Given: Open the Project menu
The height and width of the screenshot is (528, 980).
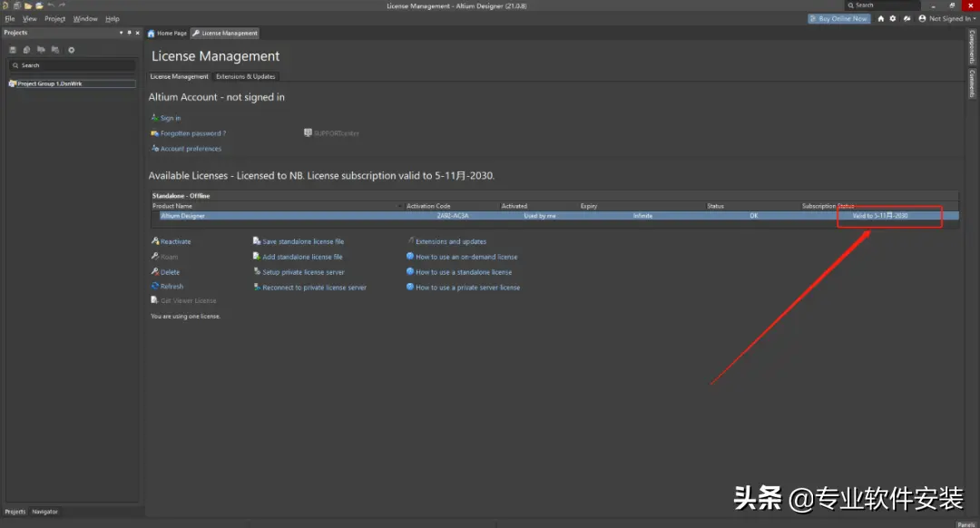Looking at the screenshot, I should [55, 19].
